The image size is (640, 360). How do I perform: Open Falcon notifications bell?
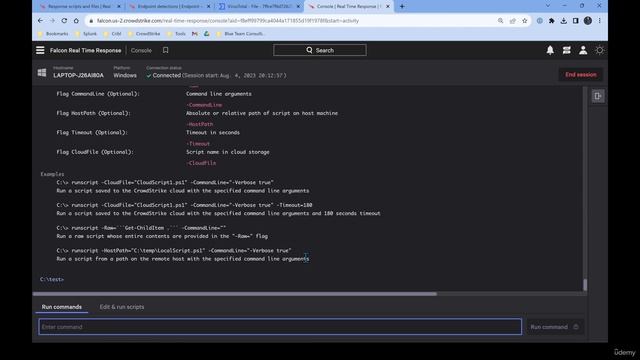pos(550,50)
